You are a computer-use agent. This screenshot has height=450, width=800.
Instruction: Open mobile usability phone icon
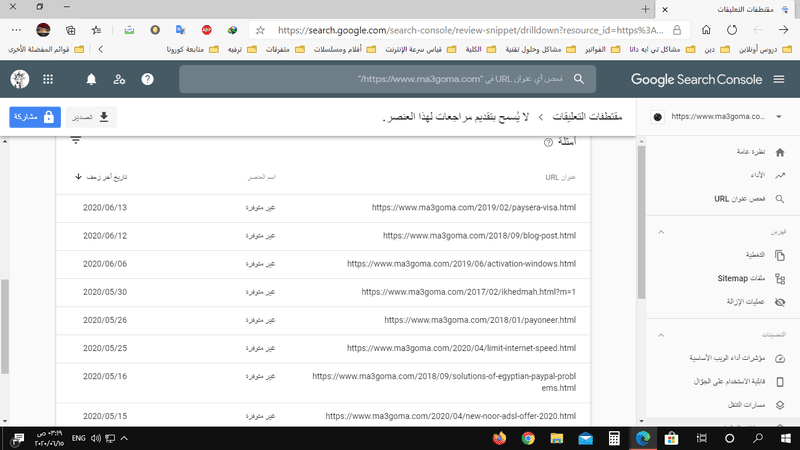coord(780,382)
